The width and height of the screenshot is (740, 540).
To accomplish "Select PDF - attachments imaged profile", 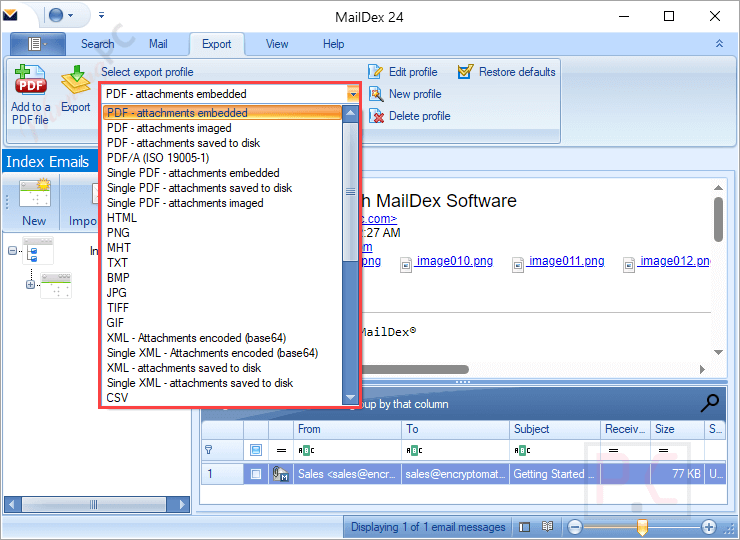I will coord(222,128).
